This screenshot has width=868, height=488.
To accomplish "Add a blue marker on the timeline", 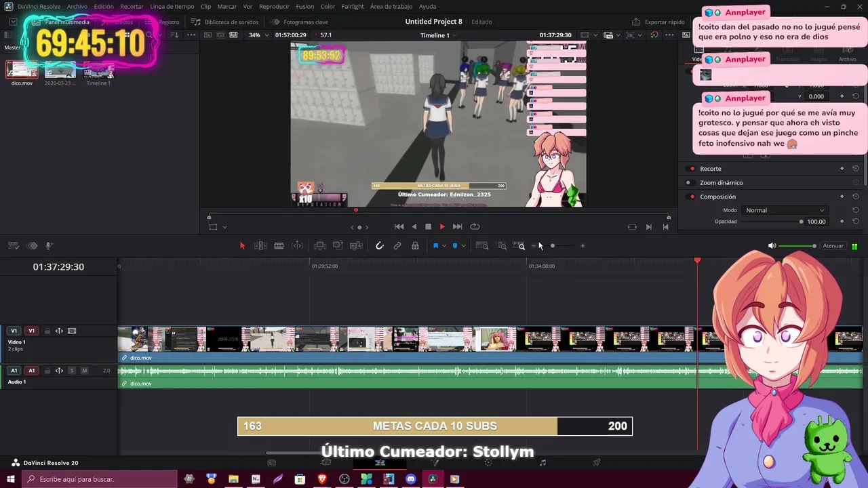I will click(x=455, y=246).
